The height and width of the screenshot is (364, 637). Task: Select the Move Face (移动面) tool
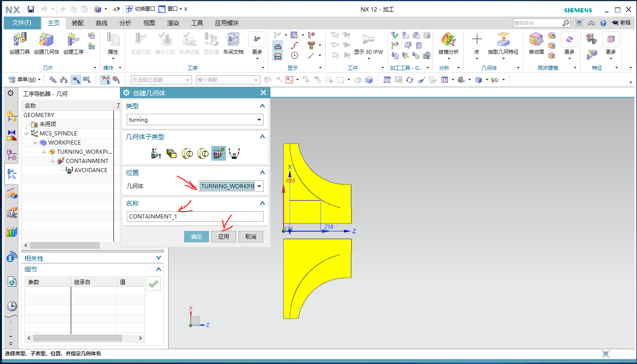(x=536, y=44)
